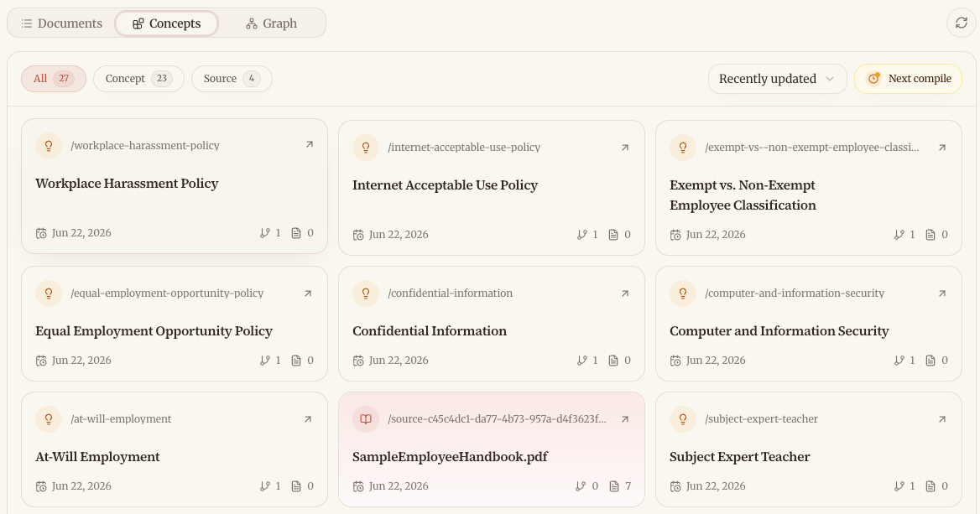Screen dimensions: 980x514
Task: Open the Recently updated sort dropdown
Action: point(778,79)
